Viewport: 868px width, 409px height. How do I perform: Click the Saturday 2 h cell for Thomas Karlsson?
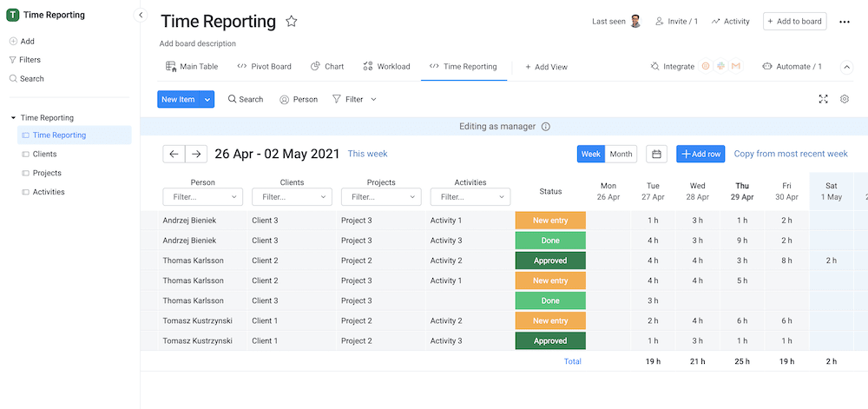(831, 261)
